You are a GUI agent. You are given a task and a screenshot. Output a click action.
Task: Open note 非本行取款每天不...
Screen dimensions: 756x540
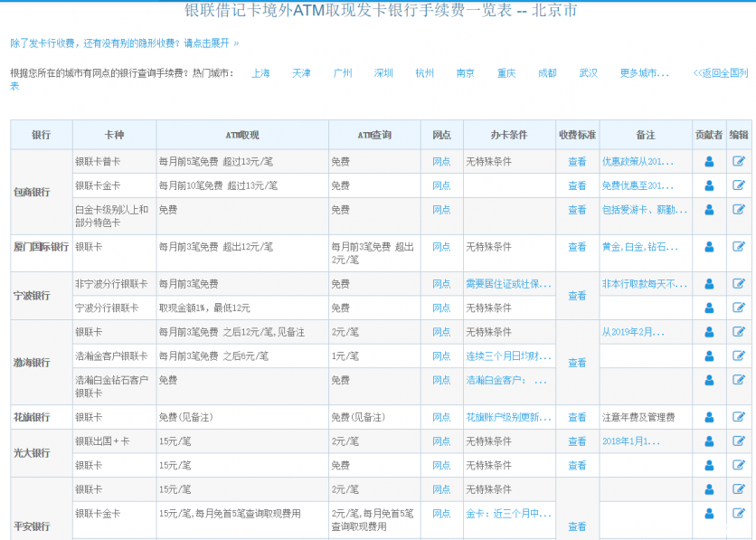click(645, 284)
